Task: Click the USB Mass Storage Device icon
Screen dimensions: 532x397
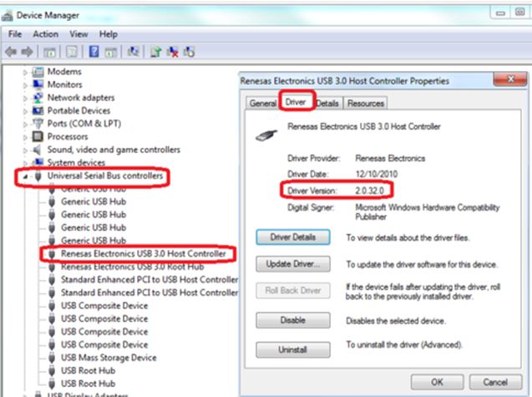Action: pos(52,358)
